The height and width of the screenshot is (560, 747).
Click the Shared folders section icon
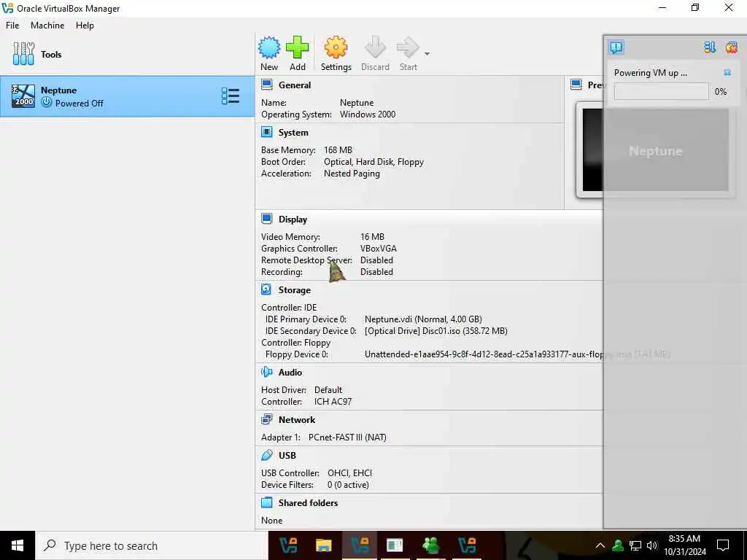point(267,502)
